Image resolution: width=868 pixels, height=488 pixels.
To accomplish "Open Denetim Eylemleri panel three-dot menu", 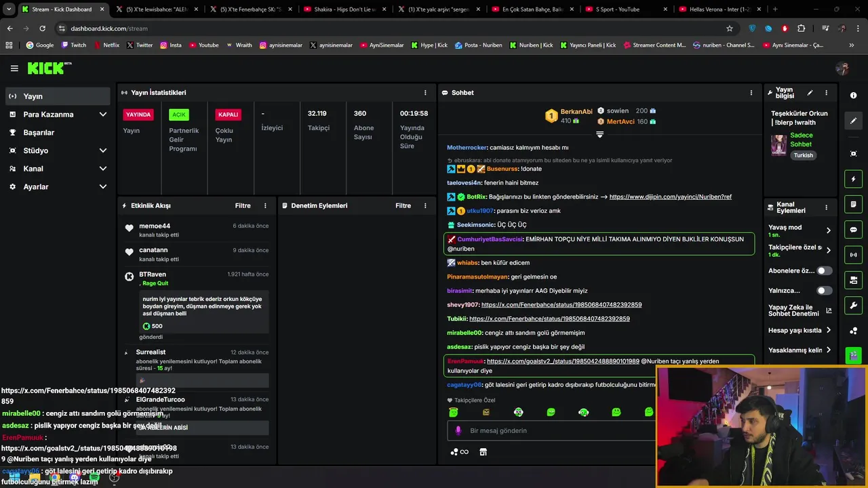I will point(425,205).
